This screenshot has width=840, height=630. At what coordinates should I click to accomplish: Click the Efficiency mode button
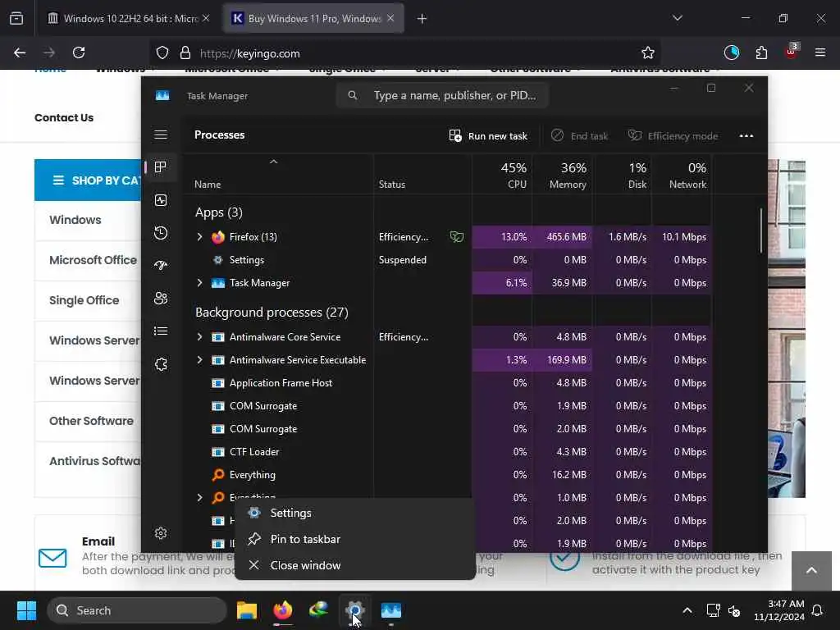pos(673,136)
